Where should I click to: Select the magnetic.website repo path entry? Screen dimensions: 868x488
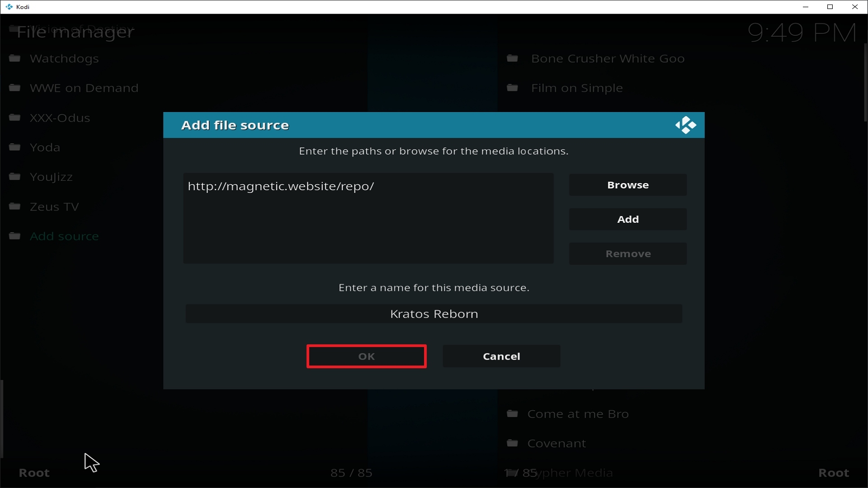(x=281, y=186)
